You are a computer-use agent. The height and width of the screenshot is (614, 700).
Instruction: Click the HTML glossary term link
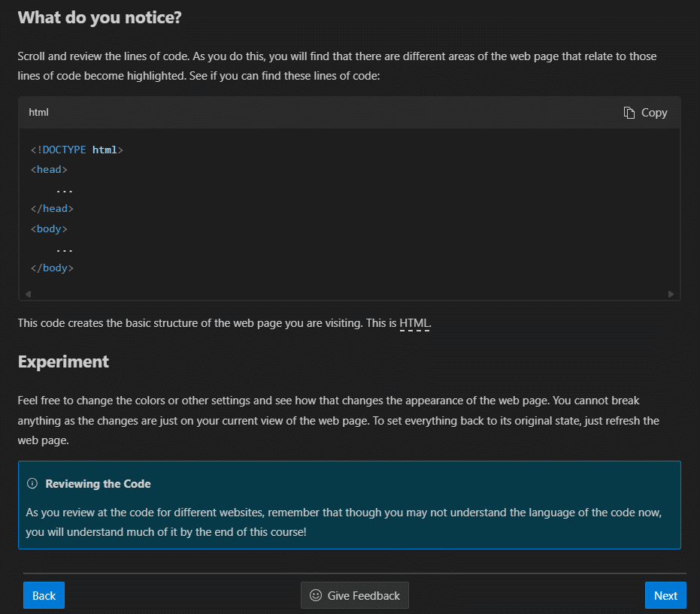(x=414, y=323)
